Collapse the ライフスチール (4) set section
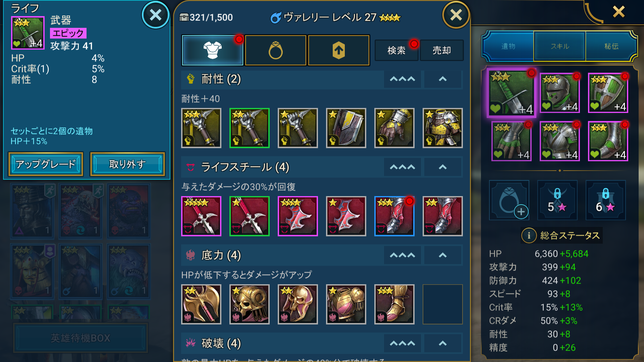This screenshot has width=644, height=362. (x=443, y=167)
